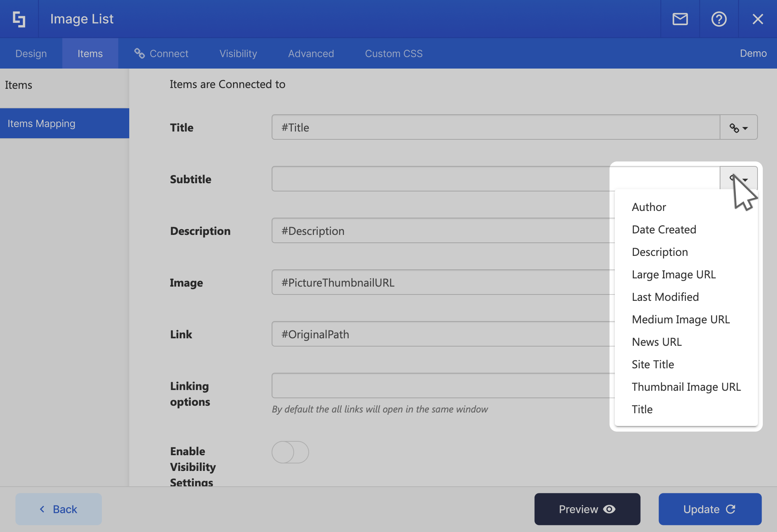Switch to the Design tab

pos(31,54)
